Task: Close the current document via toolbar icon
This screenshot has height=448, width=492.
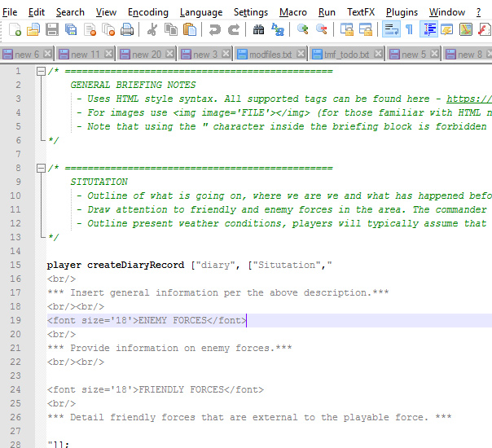Action: tap(90, 29)
